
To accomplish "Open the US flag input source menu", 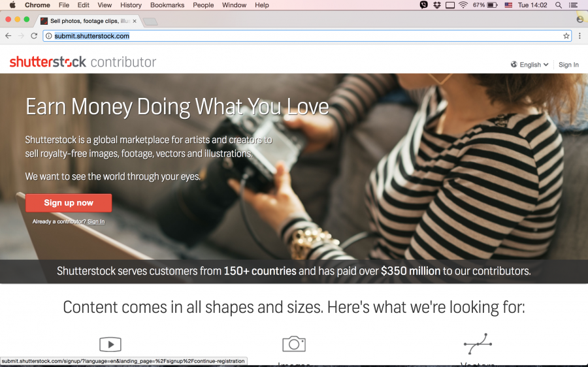I will [x=508, y=5].
